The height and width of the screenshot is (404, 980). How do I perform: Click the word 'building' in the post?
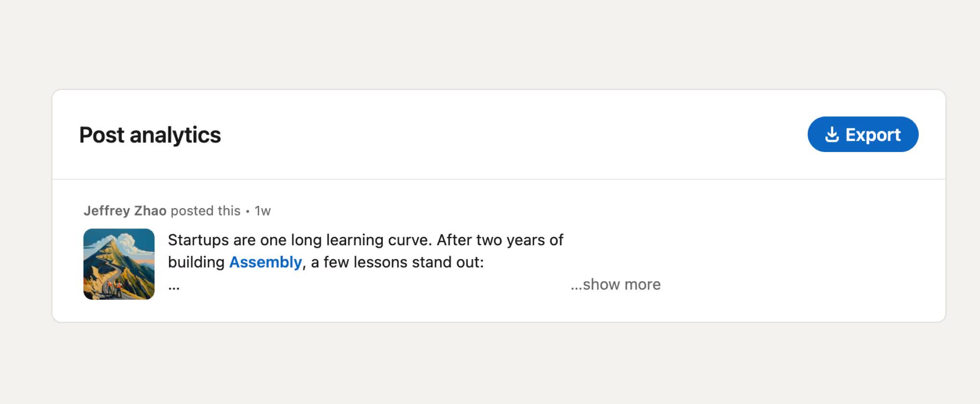(x=196, y=262)
